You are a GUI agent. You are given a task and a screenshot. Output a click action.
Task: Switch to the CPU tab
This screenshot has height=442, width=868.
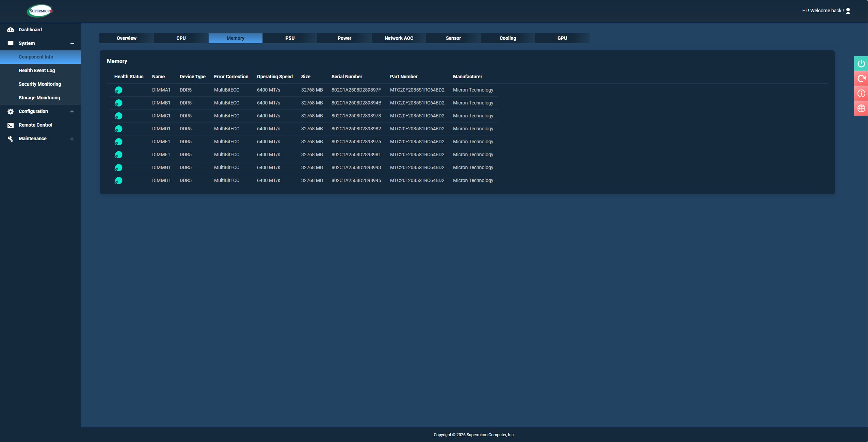[x=181, y=38]
